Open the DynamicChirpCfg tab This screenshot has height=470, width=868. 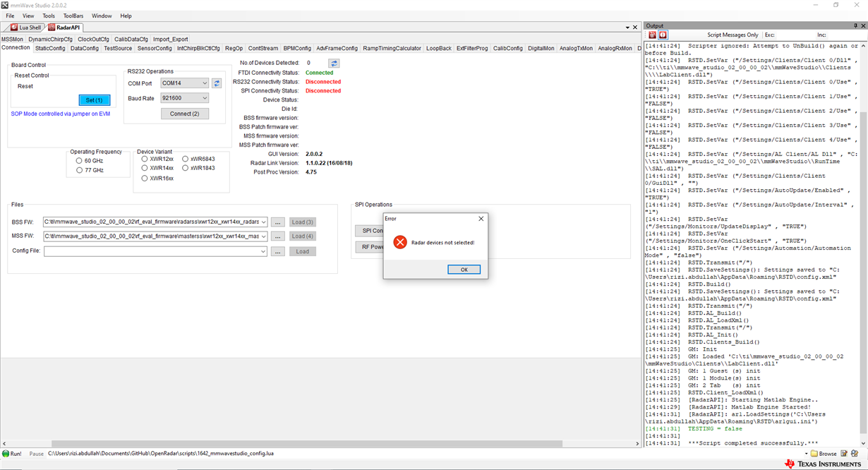click(x=50, y=40)
